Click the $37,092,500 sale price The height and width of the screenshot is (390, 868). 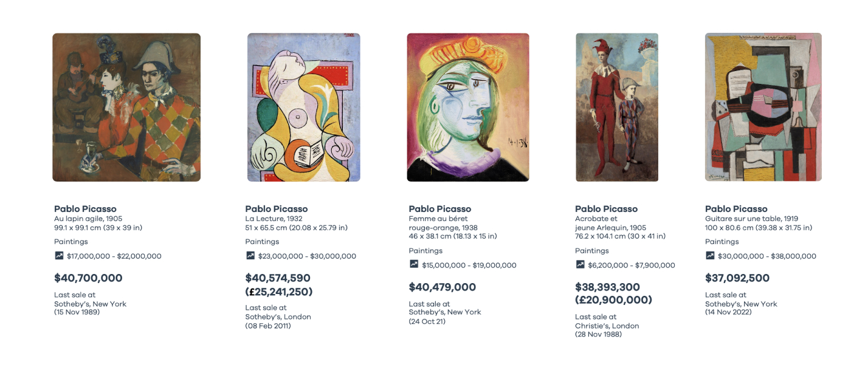737,278
